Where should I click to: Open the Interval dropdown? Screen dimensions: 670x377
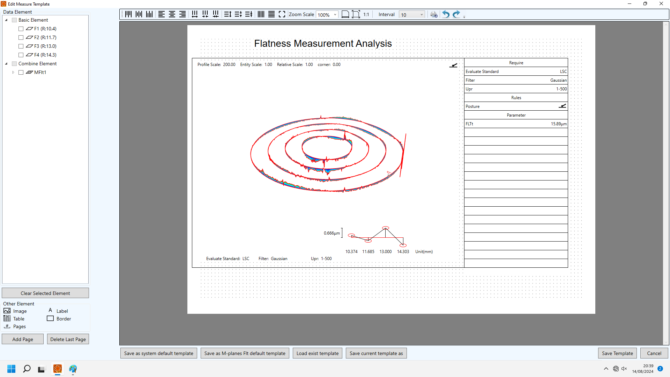coord(421,15)
